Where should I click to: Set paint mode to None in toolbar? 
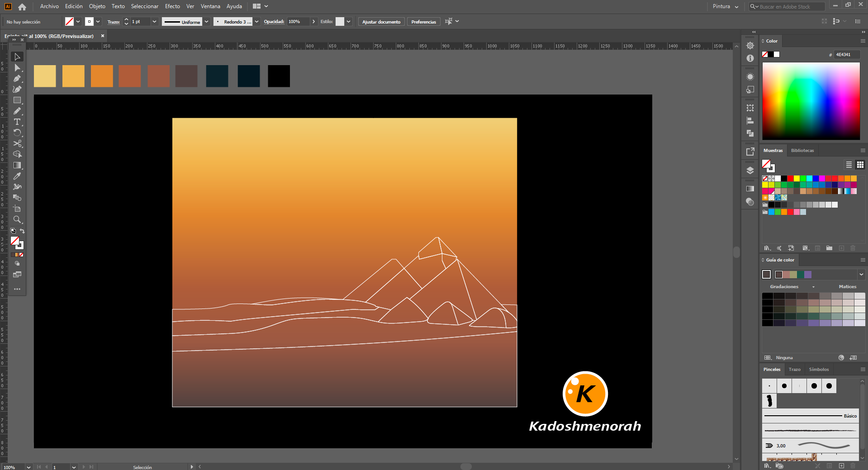21,255
